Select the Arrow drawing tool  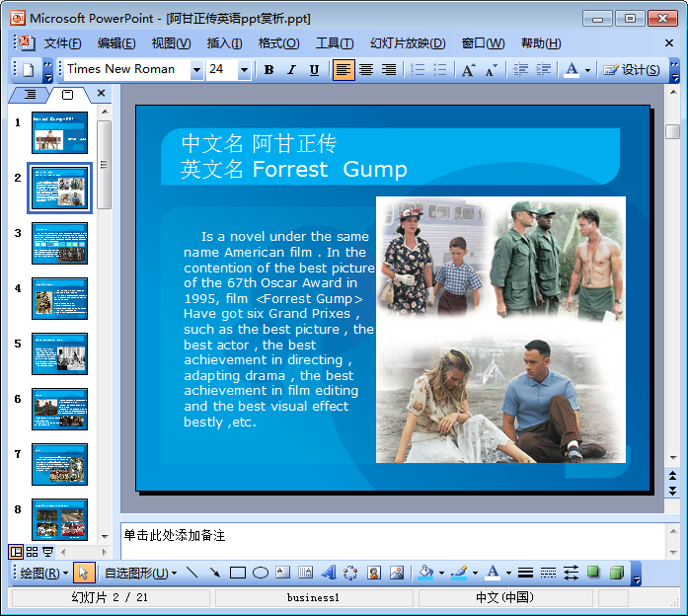(x=215, y=573)
